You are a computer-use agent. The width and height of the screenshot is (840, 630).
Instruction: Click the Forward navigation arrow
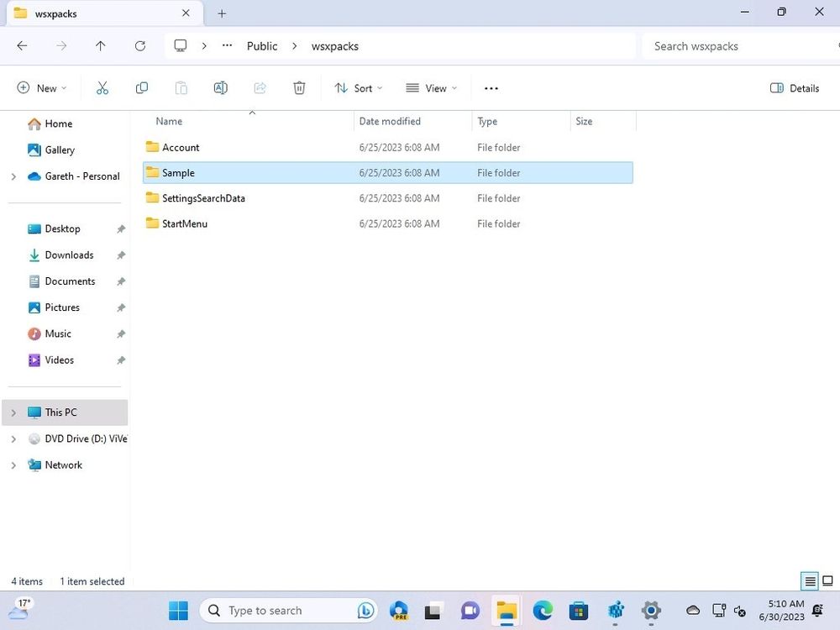61,46
